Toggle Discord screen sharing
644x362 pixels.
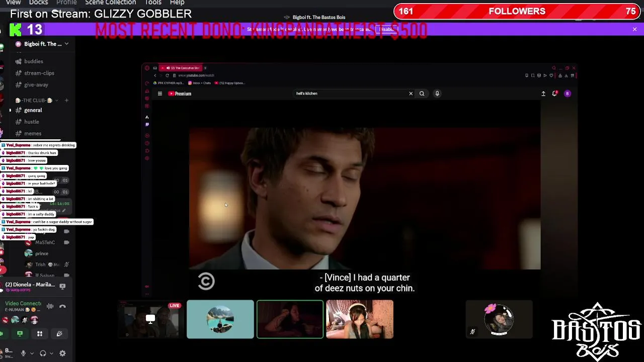pyautogui.click(x=20, y=333)
